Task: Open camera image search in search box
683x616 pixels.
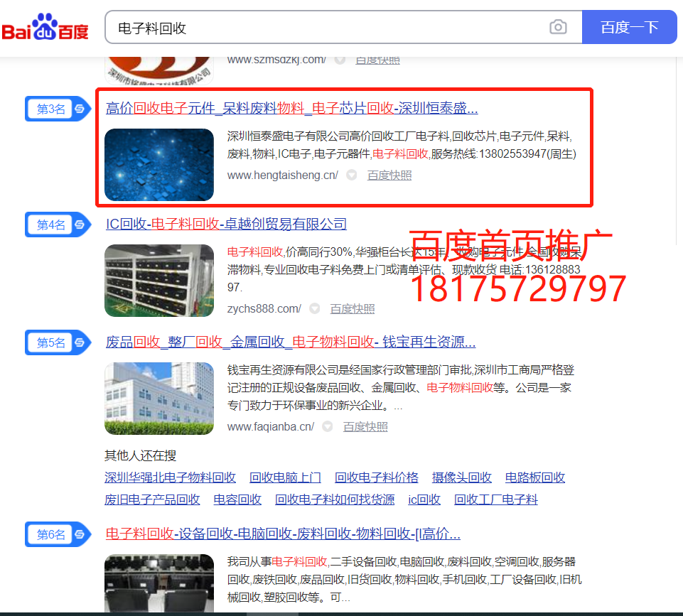Action: (558, 27)
